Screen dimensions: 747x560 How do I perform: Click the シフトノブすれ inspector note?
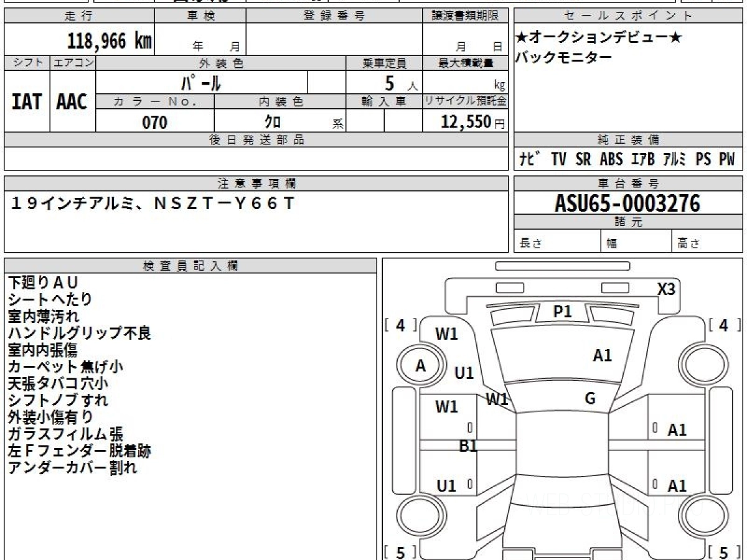click(58, 400)
